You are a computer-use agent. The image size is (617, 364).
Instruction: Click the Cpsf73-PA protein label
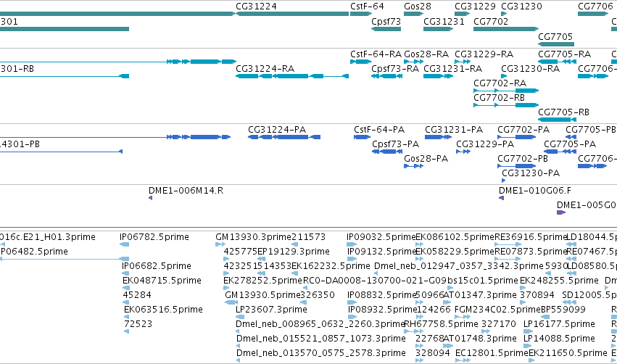pyautogui.click(x=395, y=144)
